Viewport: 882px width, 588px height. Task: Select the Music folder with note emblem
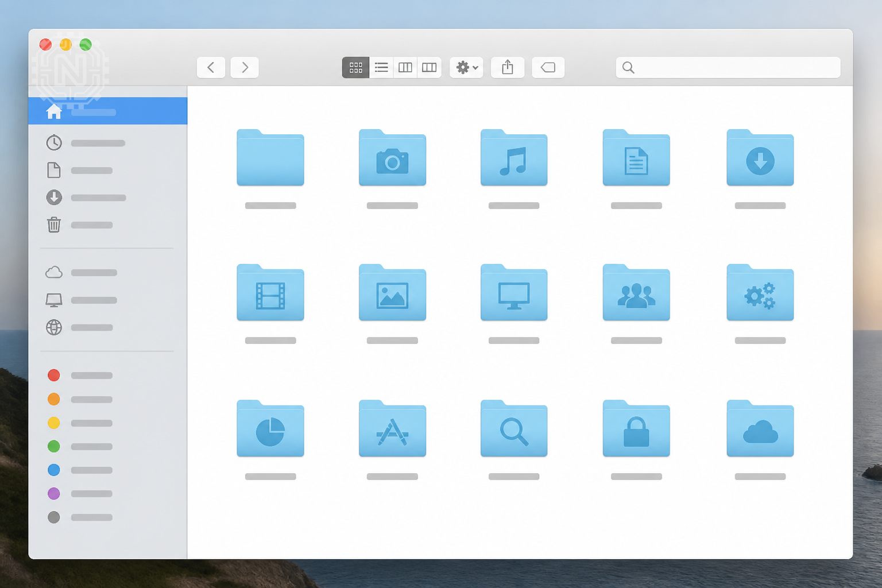click(x=514, y=158)
